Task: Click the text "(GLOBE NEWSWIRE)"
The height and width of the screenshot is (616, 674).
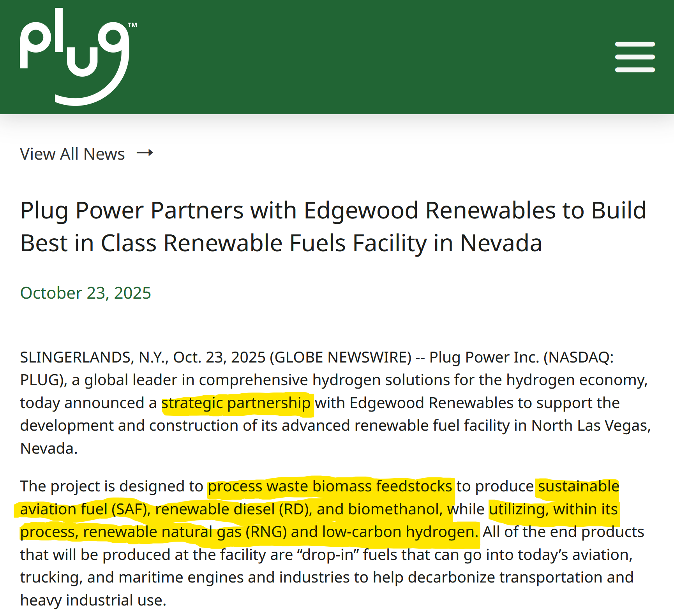Action: [x=340, y=357]
